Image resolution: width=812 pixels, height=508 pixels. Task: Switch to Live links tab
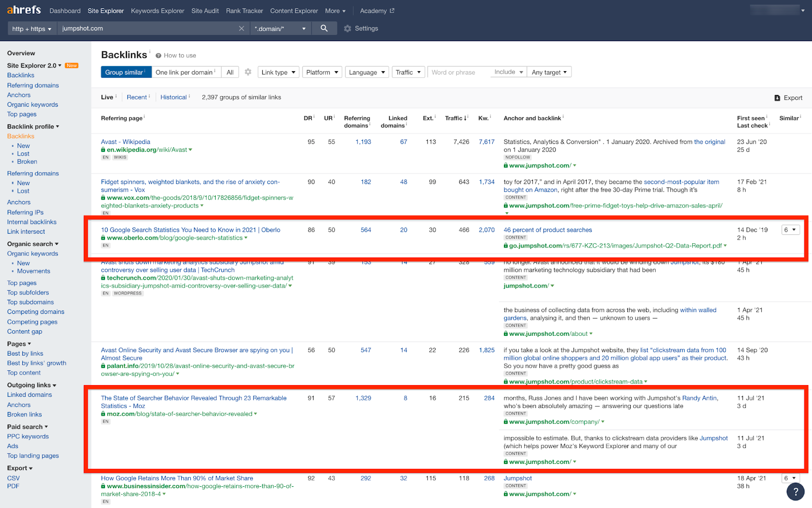(x=107, y=98)
